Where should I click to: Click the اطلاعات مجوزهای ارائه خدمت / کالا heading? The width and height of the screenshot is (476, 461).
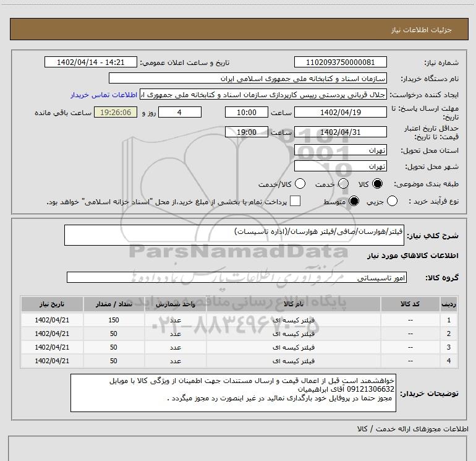click(412, 429)
